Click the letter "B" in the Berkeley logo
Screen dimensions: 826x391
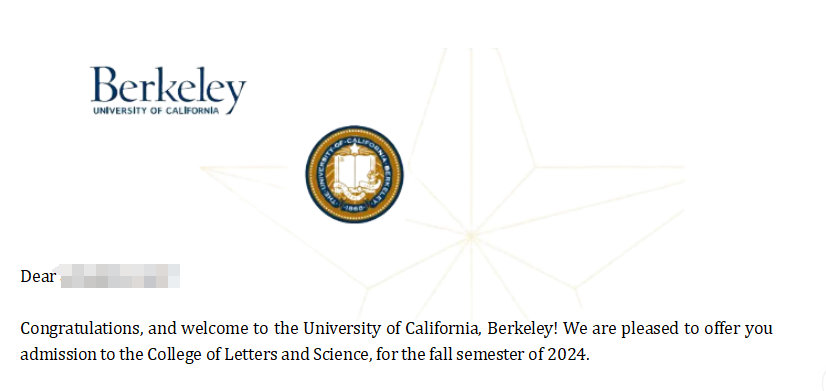coord(105,84)
